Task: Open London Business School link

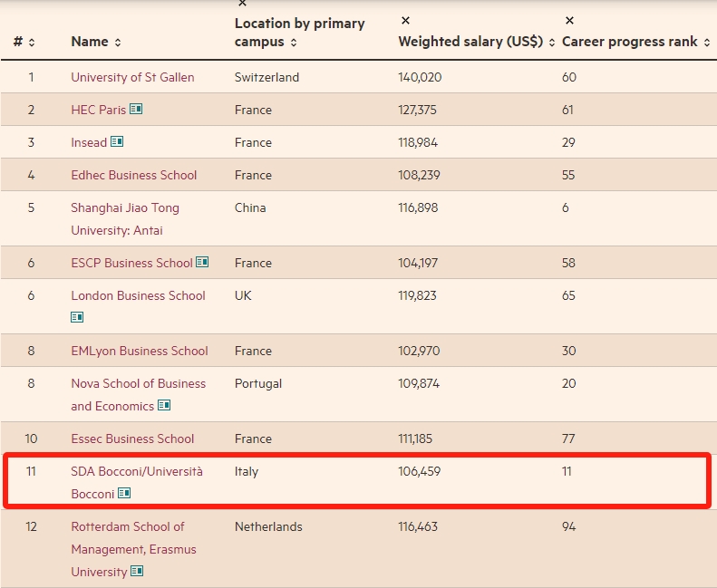Action: pyautogui.click(x=138, y=295)
